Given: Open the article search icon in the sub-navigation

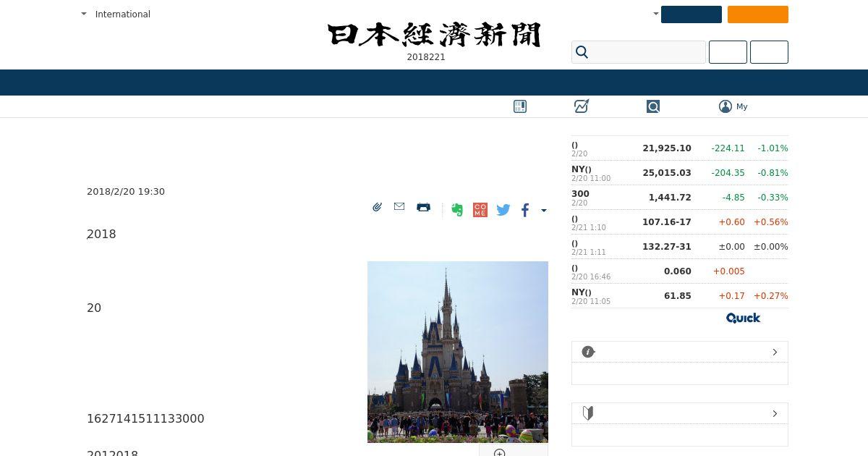Looking at the screenshot, I should (x=653, y=106).
